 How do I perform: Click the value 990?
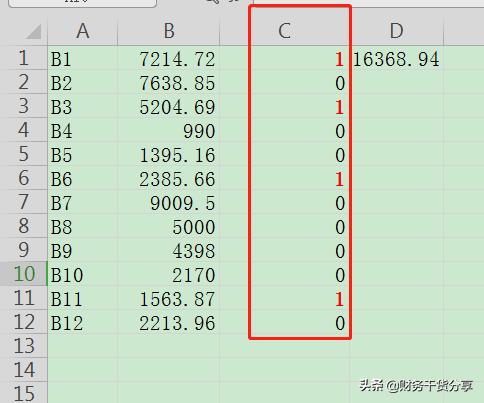tap(199, 131)
